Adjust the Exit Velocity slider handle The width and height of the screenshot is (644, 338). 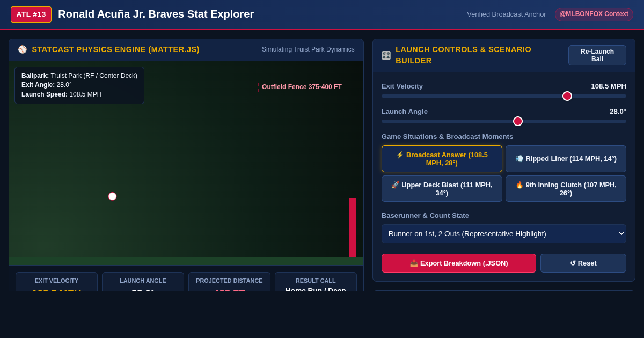click(x=567, y=96)
